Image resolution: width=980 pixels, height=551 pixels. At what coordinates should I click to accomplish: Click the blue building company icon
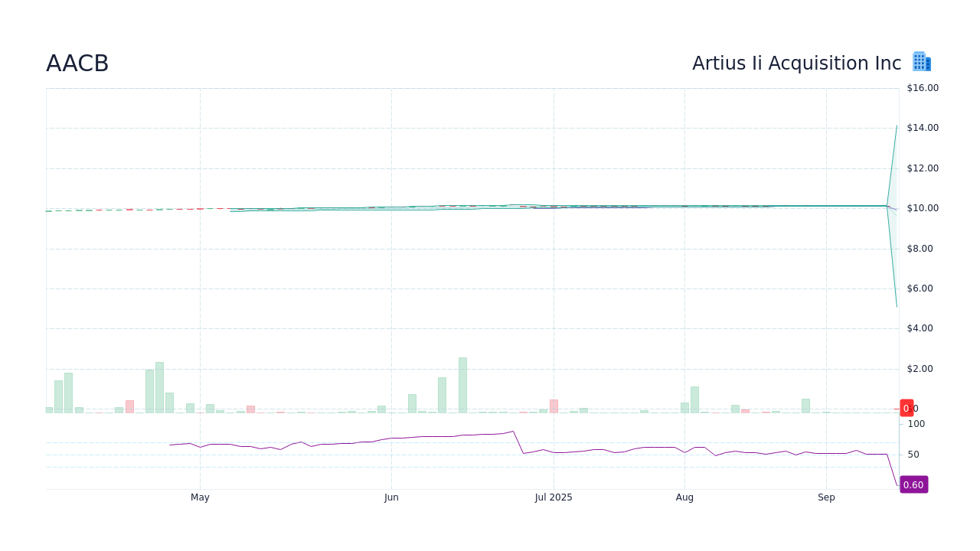point(921,61)
